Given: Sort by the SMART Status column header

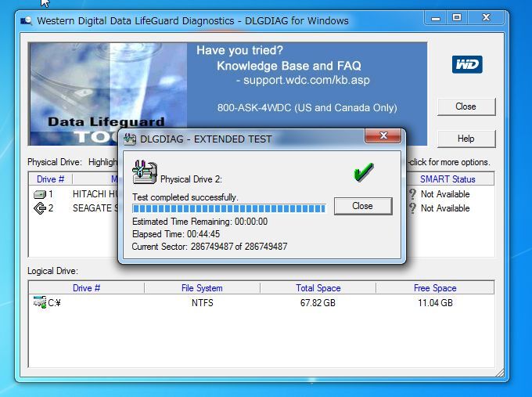Looking at the screenshot, I should tap(447, 179).
